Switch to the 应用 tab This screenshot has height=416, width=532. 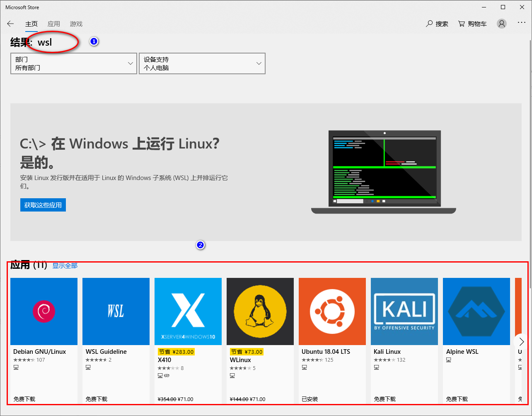pos(54,24)
